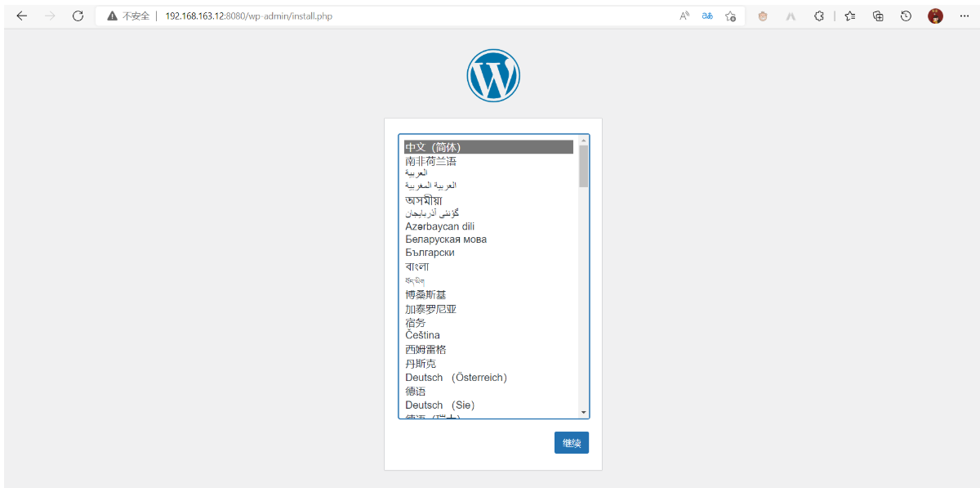Select Čeština as the install language

pos(422,335)
